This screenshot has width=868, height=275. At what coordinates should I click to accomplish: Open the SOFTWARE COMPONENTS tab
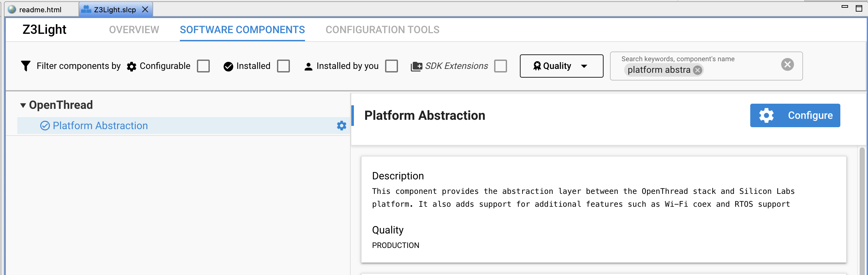[242, 30]
